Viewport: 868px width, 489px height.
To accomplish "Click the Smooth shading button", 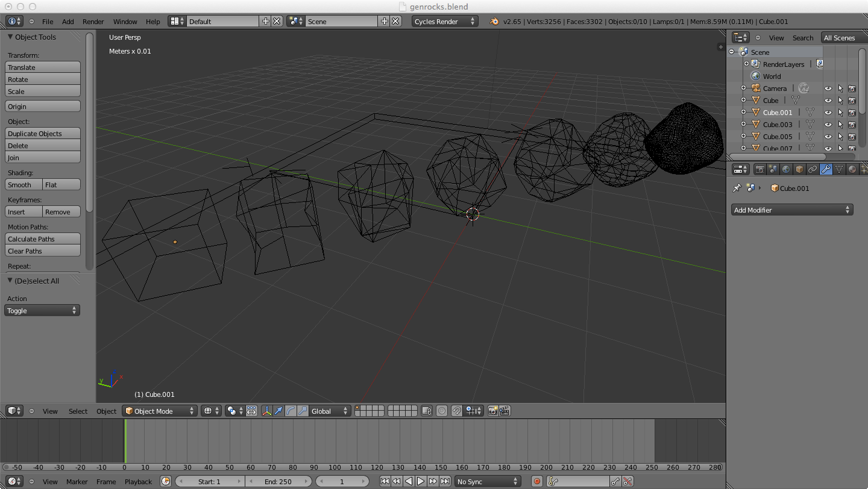I will tap(24, 185).
